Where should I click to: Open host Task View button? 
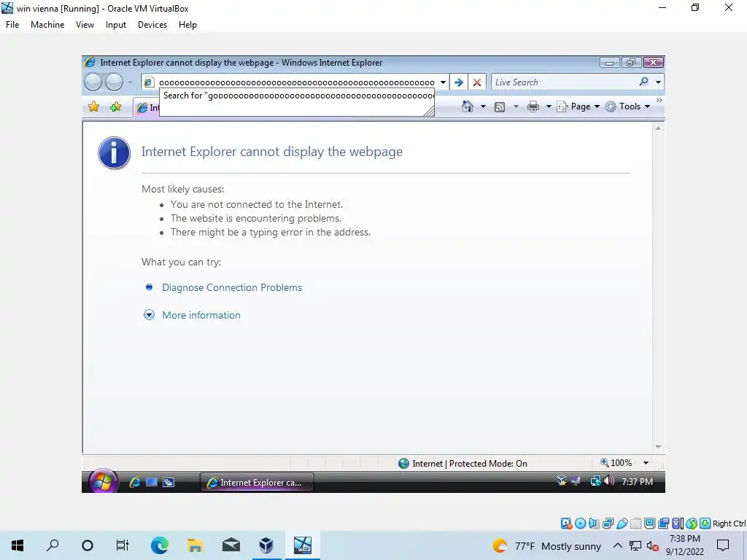pos(123,545)
